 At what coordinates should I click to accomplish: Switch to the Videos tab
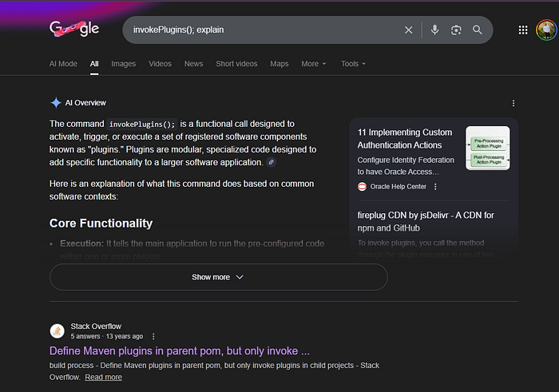point(160,64)
